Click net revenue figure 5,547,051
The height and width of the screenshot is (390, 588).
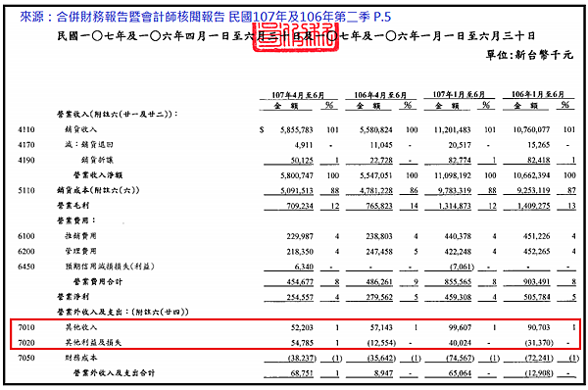(x=375, y=175)
